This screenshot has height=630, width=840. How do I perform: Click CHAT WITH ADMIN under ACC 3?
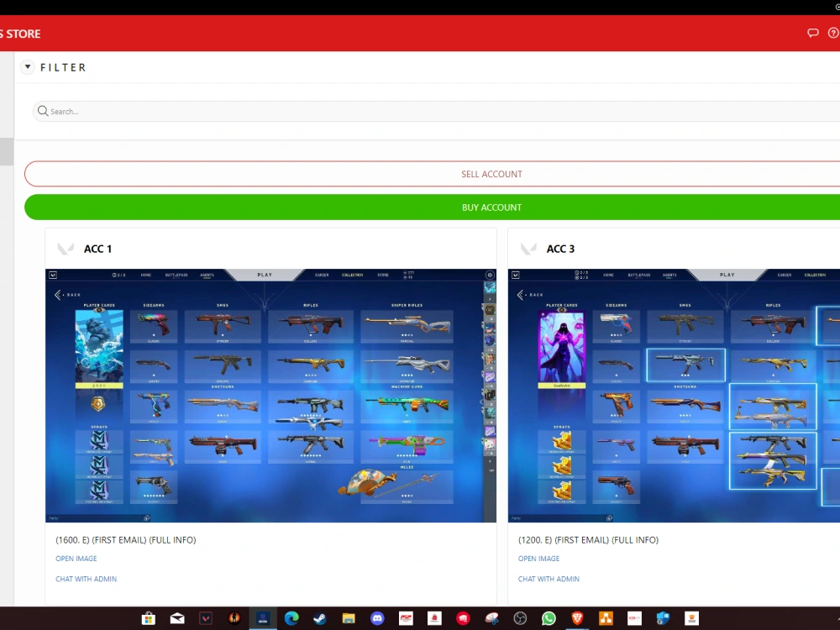pos(549,579)
